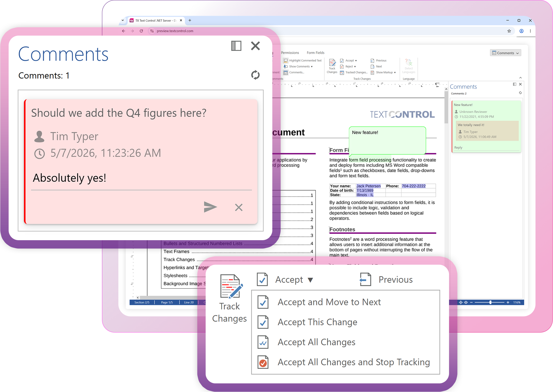Click the browser back arrow
The width and height of the screenshot is (553, 392).
click(123, 31)
